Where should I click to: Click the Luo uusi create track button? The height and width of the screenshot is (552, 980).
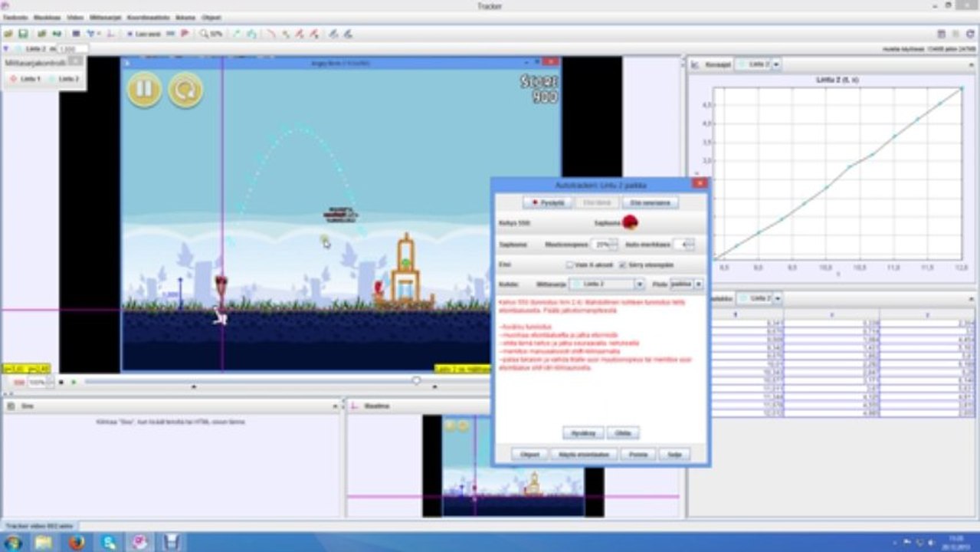pos(144,34)
